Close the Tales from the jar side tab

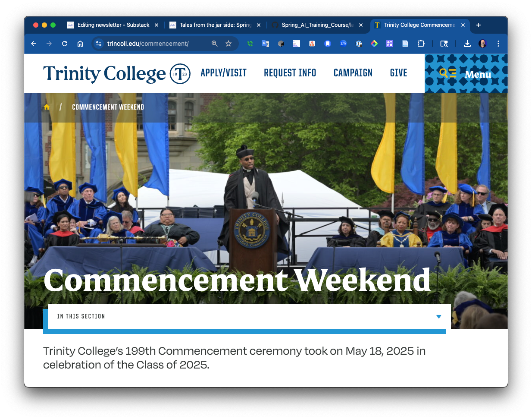[259, 25]
